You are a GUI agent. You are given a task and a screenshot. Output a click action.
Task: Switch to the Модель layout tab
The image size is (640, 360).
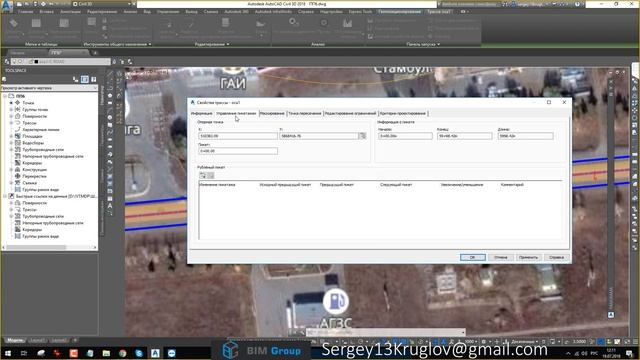pos(15,340)
